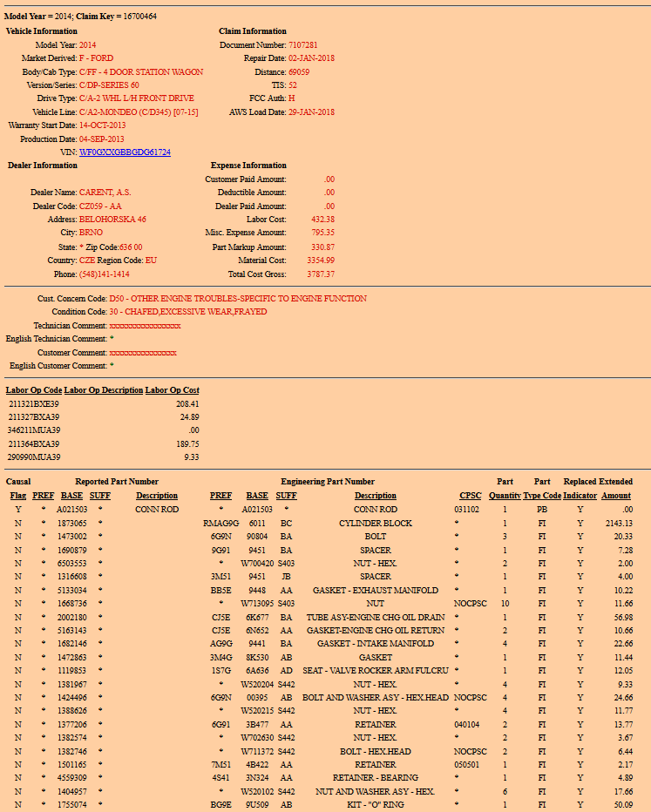Select labor op code 290990MUA39
Screen dimensions: 651x812
pos(34,457)
